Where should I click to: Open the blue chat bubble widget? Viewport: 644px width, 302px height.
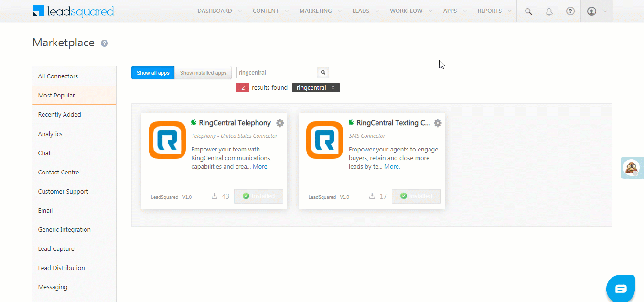(x=621, y=288)
